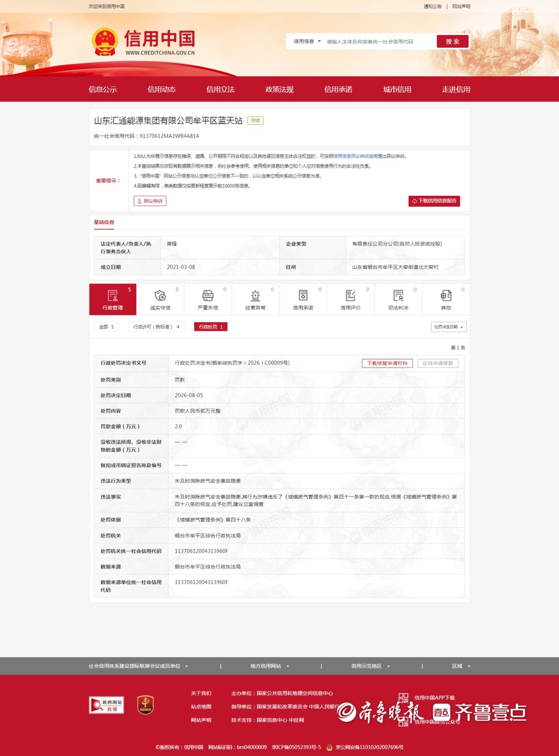
Task: Expand the 区域 footer list
Action: point(461,666)
